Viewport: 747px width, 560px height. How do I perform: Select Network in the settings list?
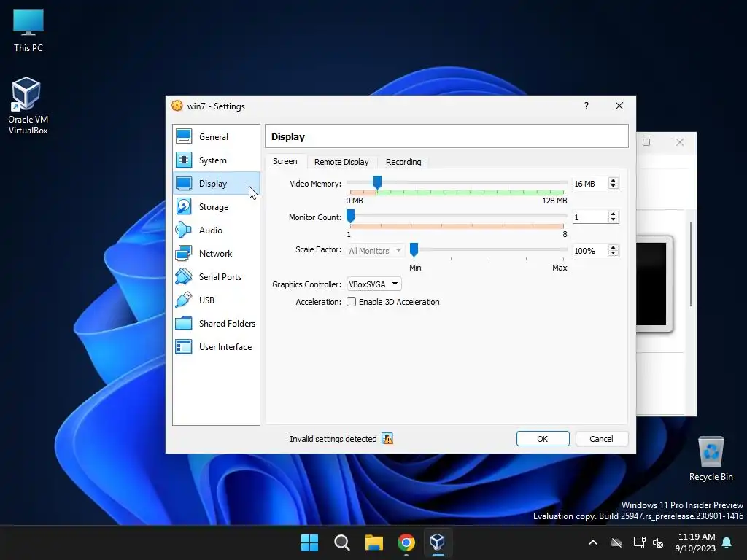[x=216, y=253]
